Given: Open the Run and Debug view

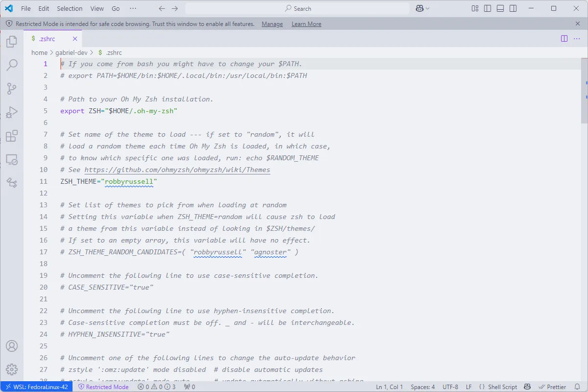Looking at the screenshot, I should click(12, 112).
